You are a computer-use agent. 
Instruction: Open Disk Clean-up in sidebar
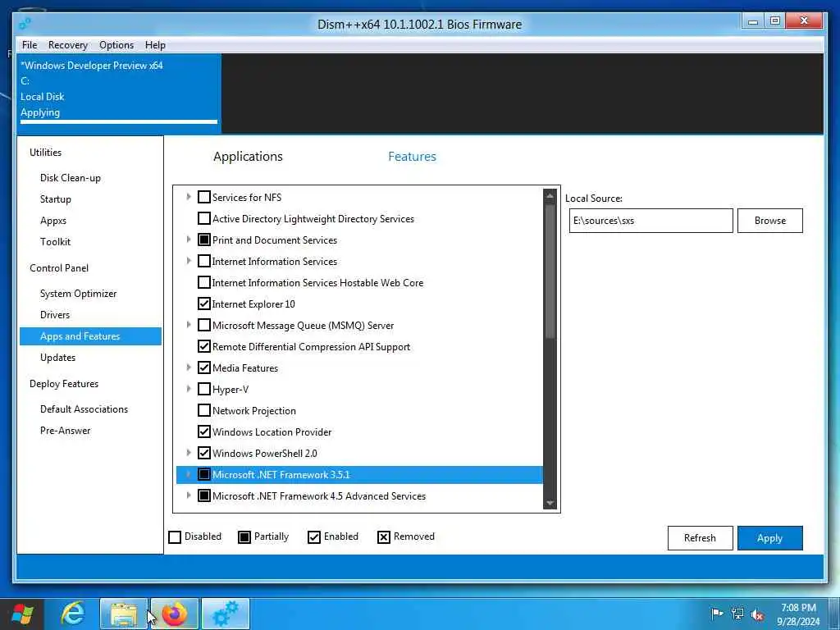(x=71, y=178)
